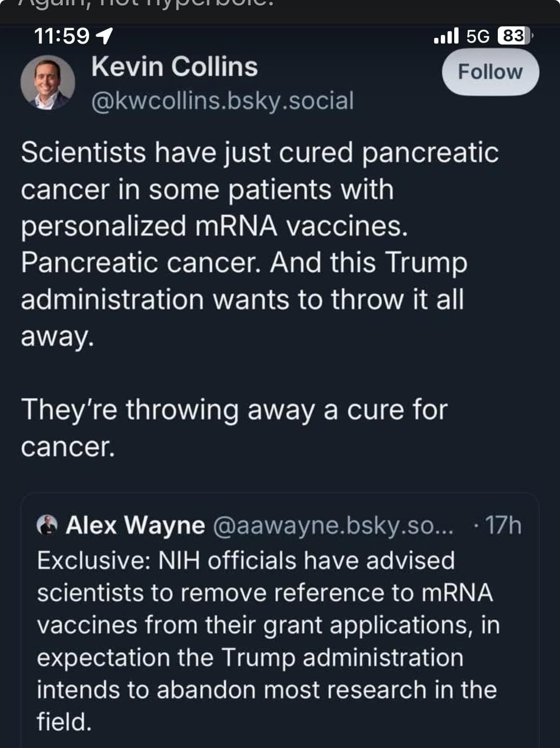Tap the 5G network indicator
The height and width of the screenshot is (748, 560).
[478, 36]
